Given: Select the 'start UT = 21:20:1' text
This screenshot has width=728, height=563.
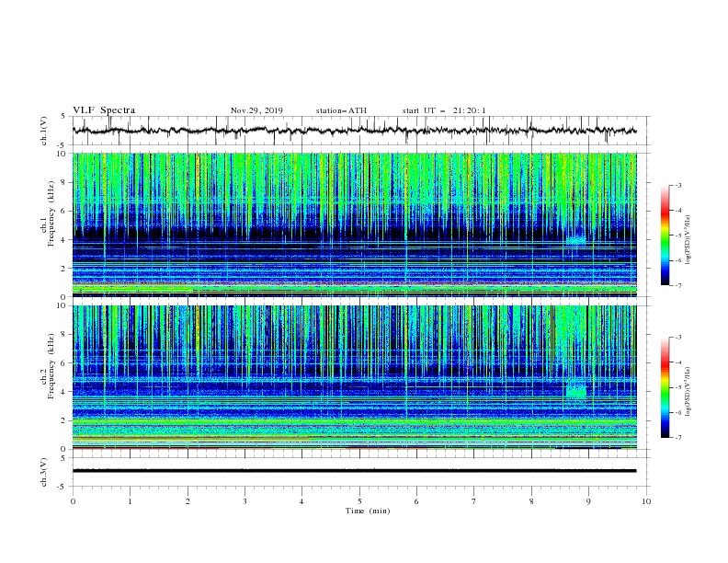Looking at the screenshot, I should point(444,110).
